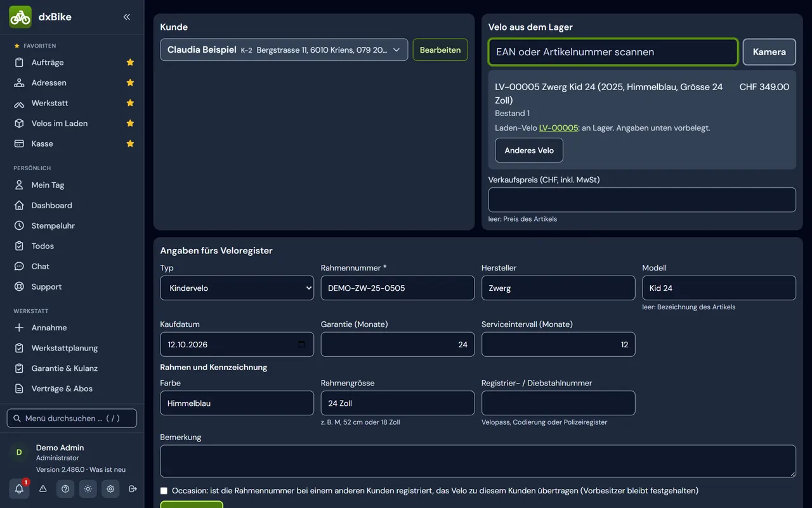
Task: Click the Garantie (Monate) field
Action: coord(398,344)
